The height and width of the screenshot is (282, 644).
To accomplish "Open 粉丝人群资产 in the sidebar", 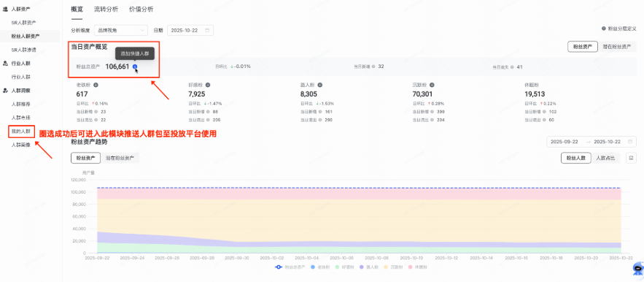I will coord(26,37).
